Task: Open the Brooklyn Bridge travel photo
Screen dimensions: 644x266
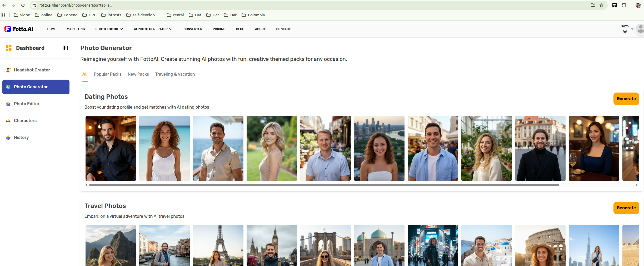Action: point(326,245)
